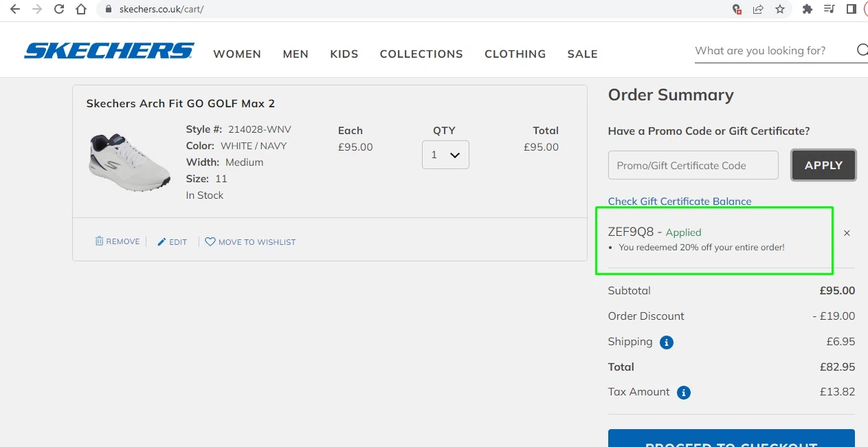
Task: Open browser home page icon
Action: [81, 10]
